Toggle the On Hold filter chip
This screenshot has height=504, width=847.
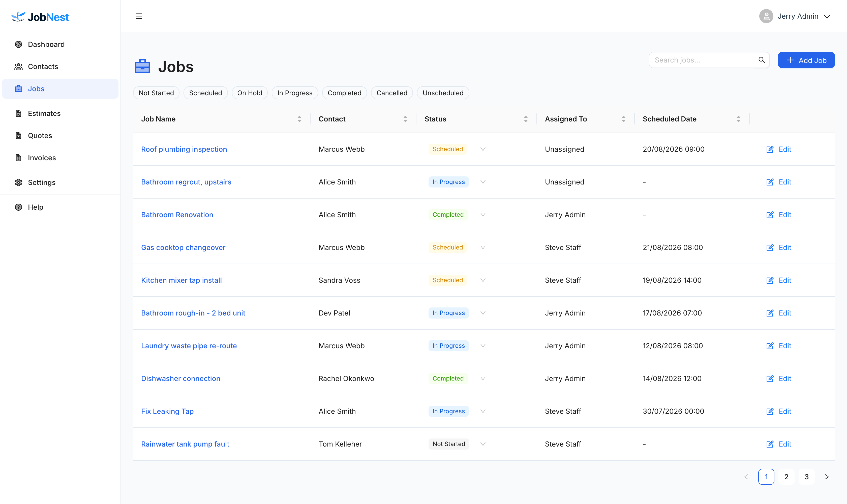(250, 93)
